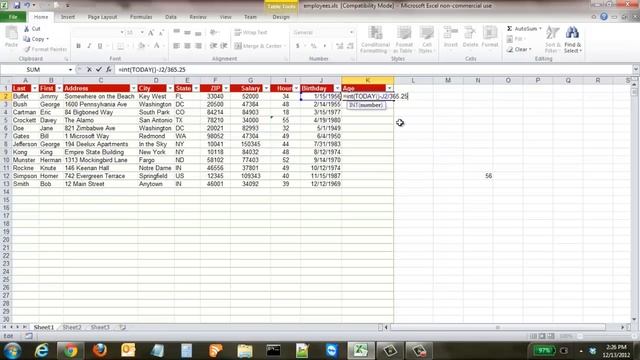Click the Percent Style icon

pos(313,46)
